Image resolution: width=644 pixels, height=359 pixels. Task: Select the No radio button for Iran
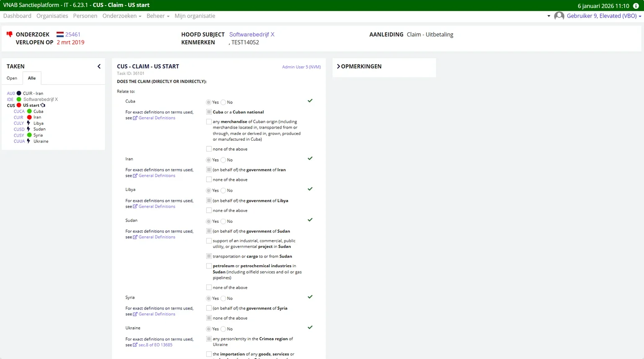(223, 160)
